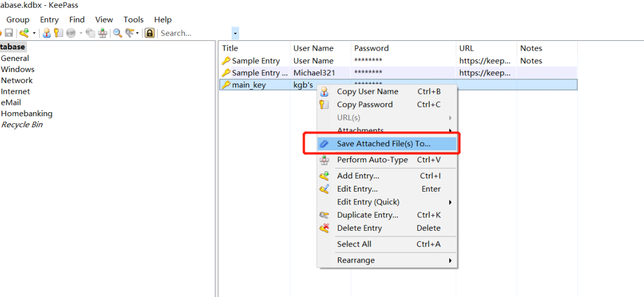
Task: Expand the quick search dropdown arrow
Action: coord(235,33)
